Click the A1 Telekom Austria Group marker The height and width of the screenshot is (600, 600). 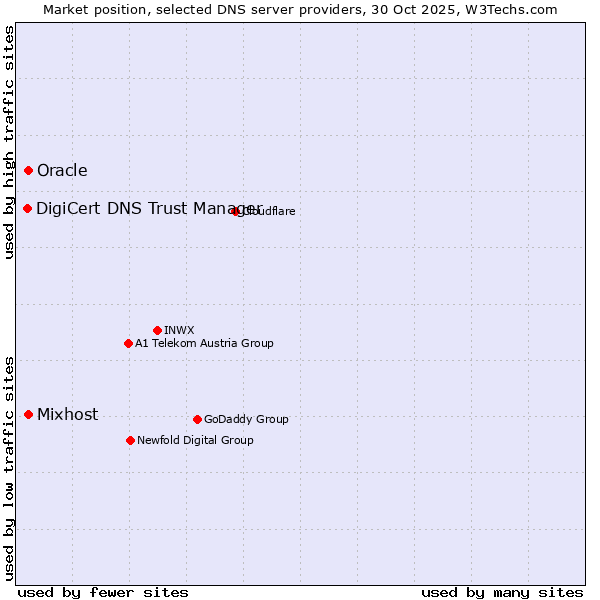[x=128, y=344]
